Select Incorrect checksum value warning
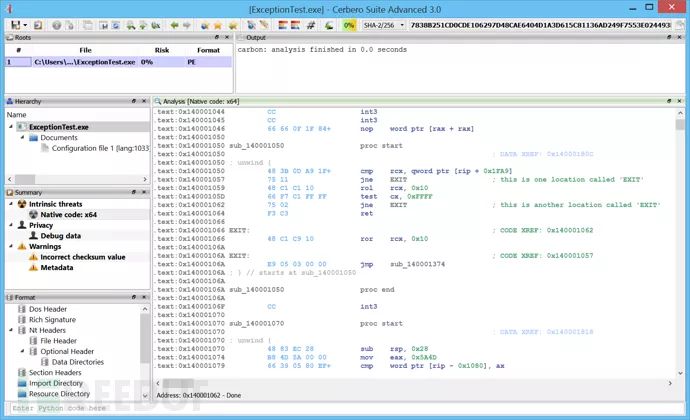The width and height of the screenshot is (690, 420). 82,257
